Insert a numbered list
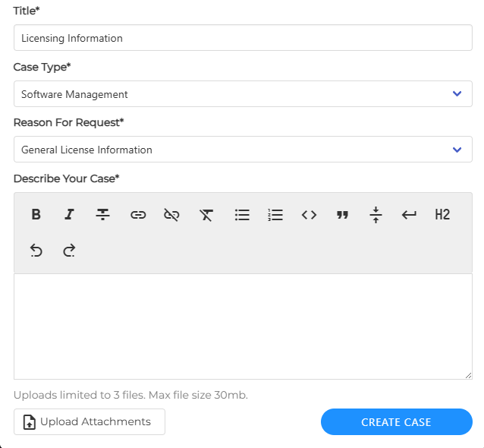This screenshot has height=448, width=484. (275, 215)
